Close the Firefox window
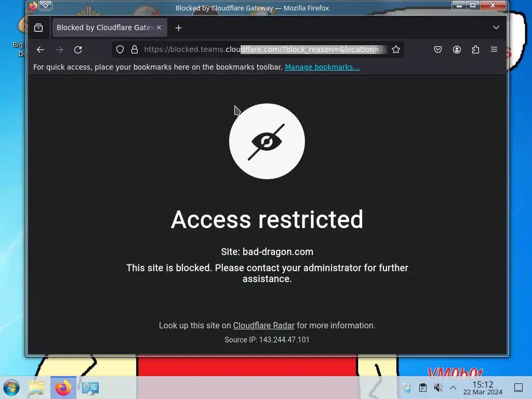This screenshot has height=399, width=532. pyautogui.click(x=493, y=5)
